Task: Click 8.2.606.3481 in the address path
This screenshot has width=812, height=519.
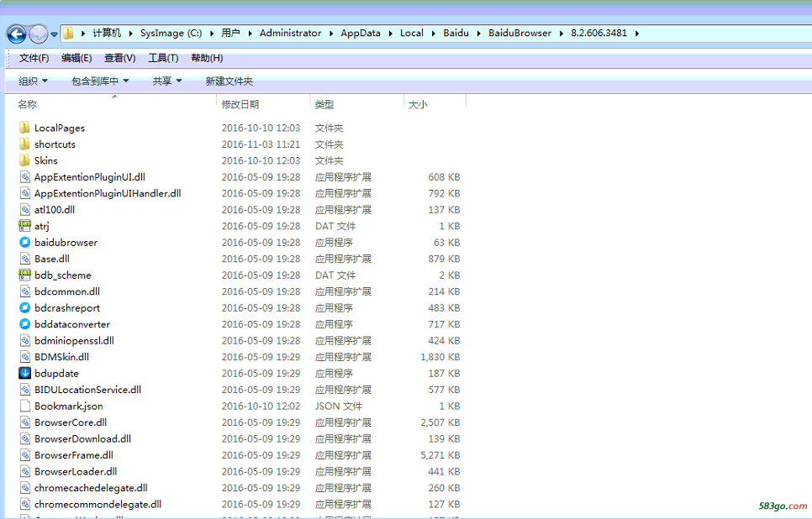Action: (598, 33)
